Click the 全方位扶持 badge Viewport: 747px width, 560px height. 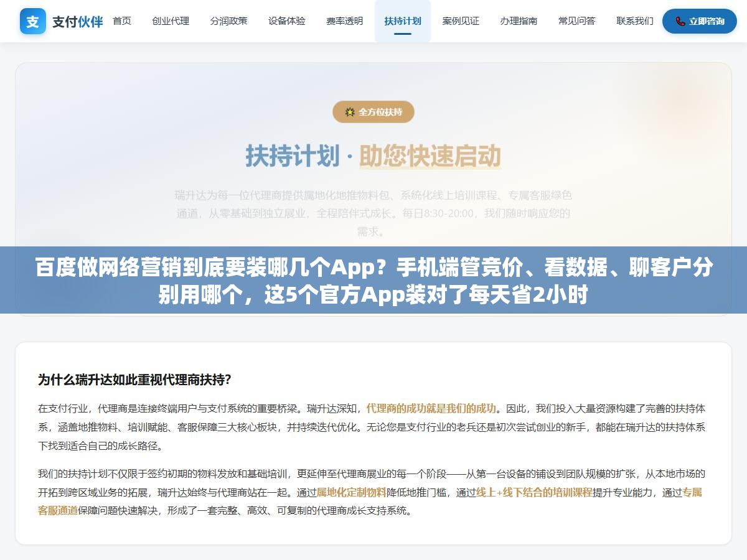coord(374,112)
